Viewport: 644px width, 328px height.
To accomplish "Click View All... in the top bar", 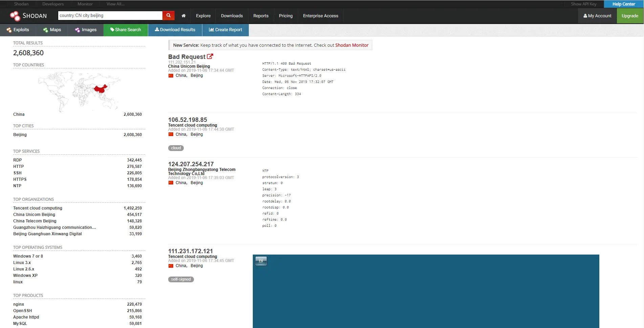I will point(115,4).
